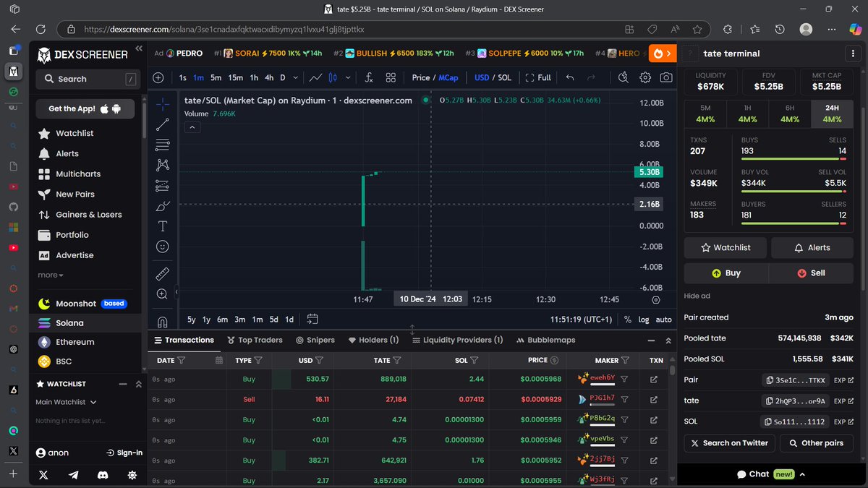
Task: Open token options three-dot menu
Action: click(851, 53)
